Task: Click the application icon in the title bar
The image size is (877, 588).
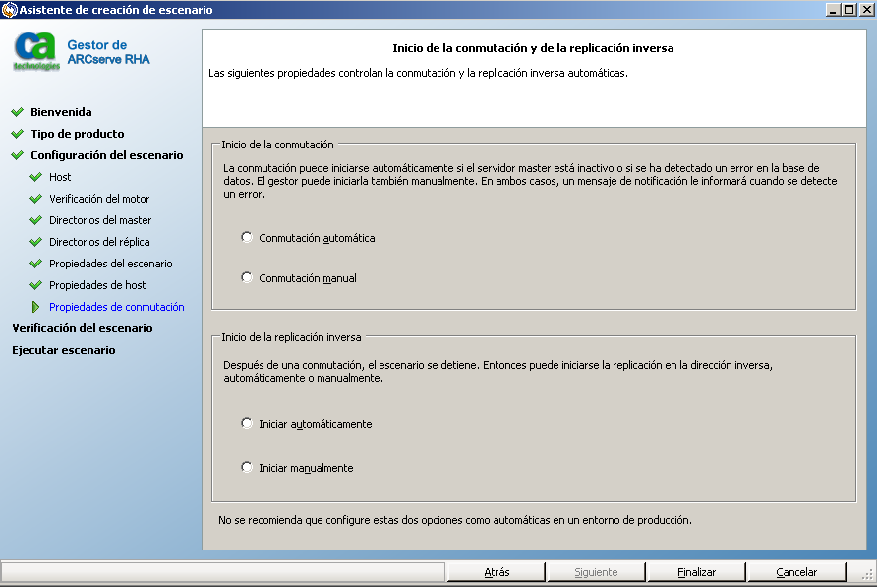Action: 10,8
